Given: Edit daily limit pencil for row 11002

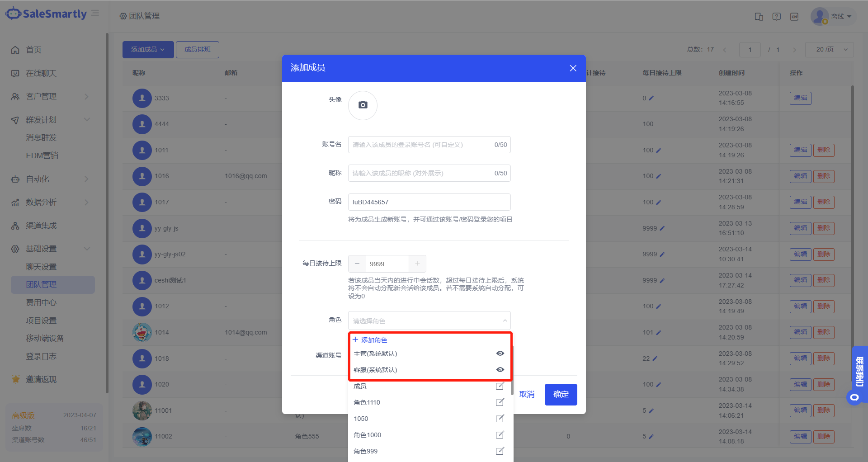Looking at the screenshot, I should [x=651, y=436].
